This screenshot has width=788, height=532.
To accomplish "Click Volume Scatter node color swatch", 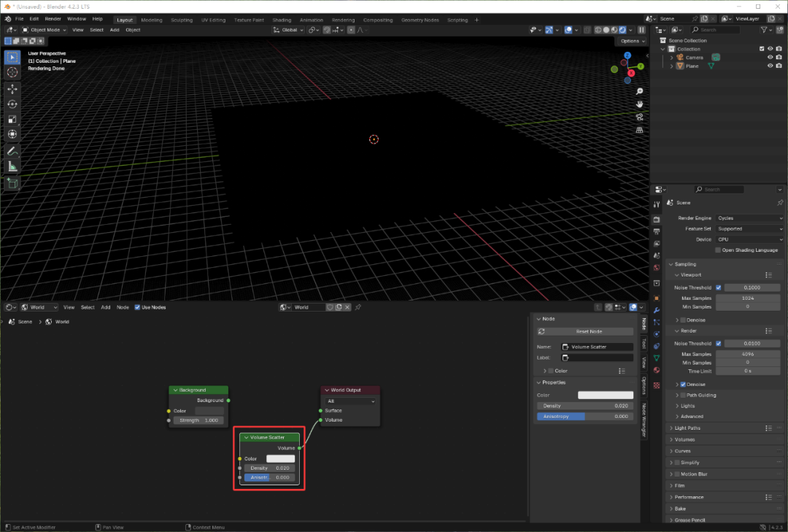I will click(280, 458).
